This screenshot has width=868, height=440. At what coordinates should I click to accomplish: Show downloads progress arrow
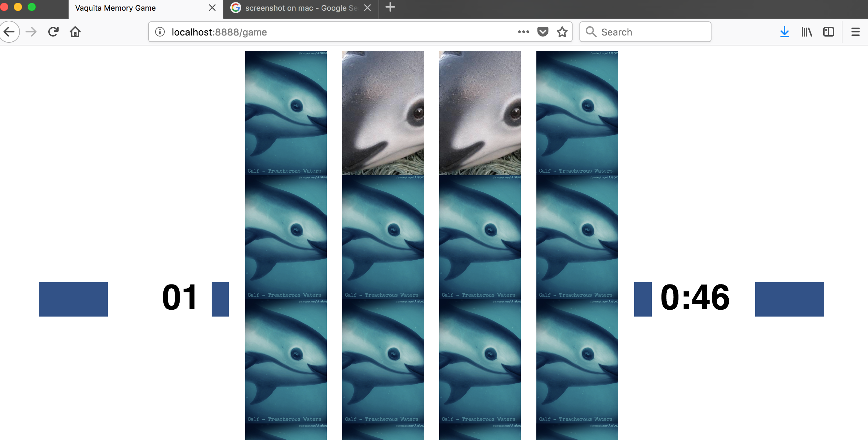point(784,32)
